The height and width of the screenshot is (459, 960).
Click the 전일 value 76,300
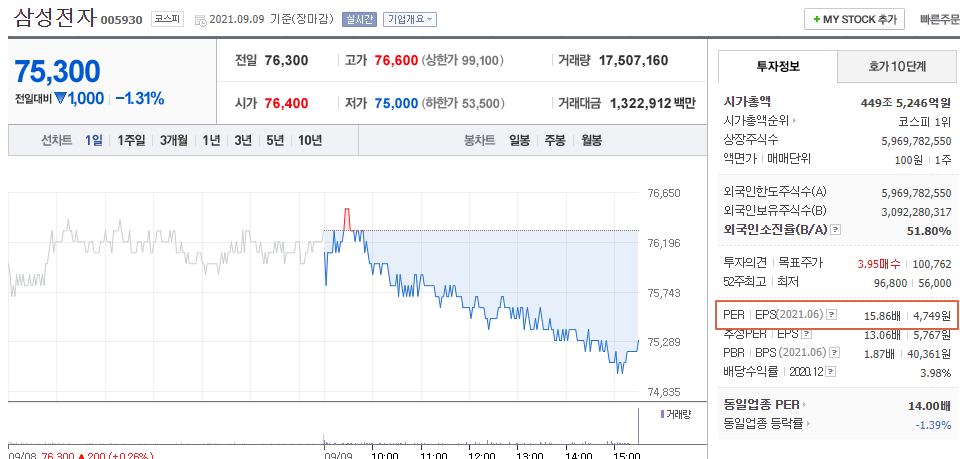[x=287, y=61]
